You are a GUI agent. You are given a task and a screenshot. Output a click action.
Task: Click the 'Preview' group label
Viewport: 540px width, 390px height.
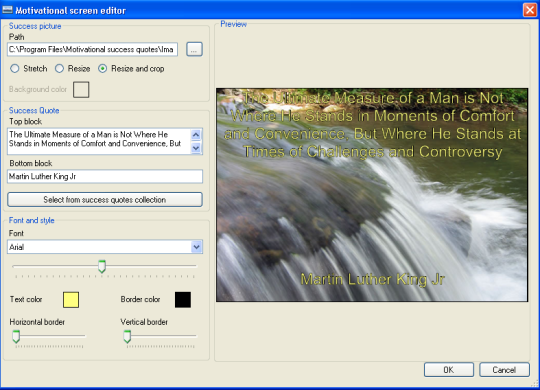(x=233, y=24)
